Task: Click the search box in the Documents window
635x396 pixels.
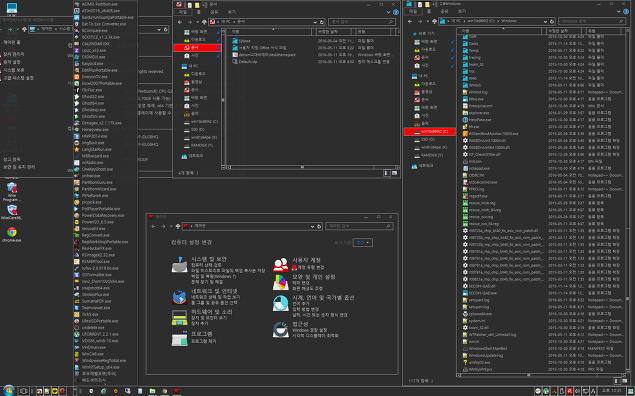Action: coord(362,22)
